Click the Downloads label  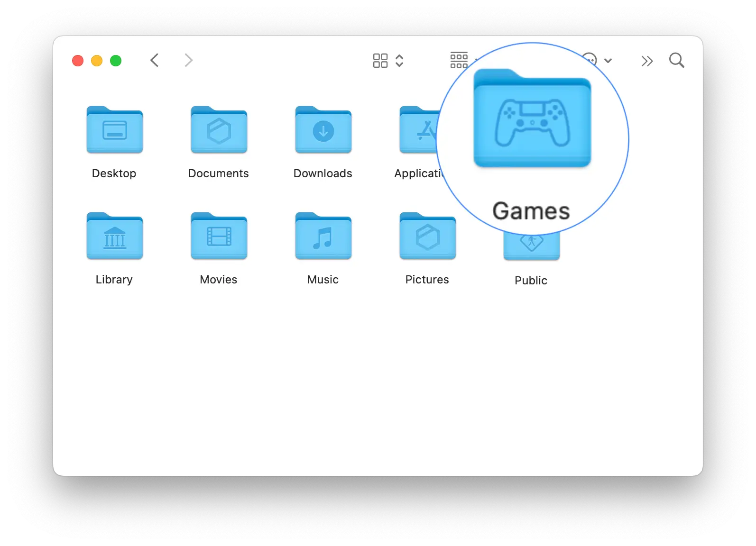click(323, 173)
